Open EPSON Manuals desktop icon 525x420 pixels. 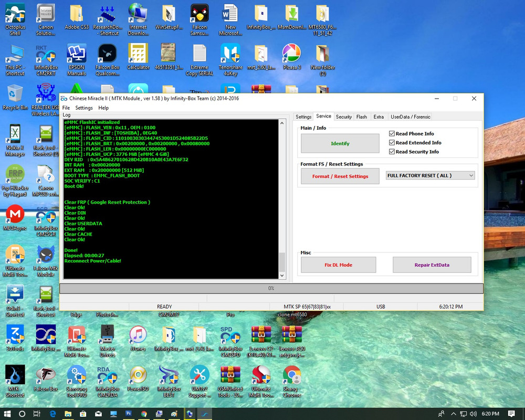[x=76, y=60]
